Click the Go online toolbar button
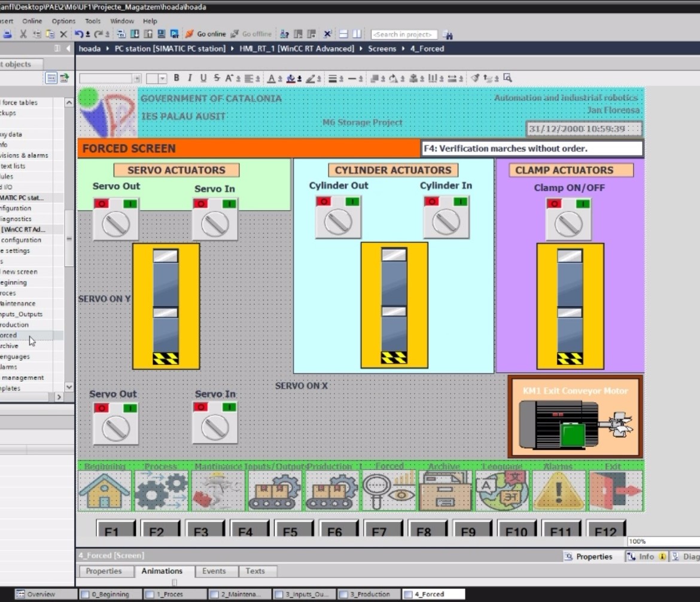Viewport: 700px width, 602px height. click(206, 34)
